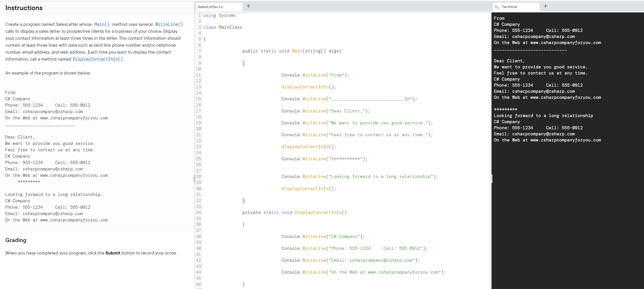
Task: Click the class MainClass declaration line
Action: (x=223, y=27)
